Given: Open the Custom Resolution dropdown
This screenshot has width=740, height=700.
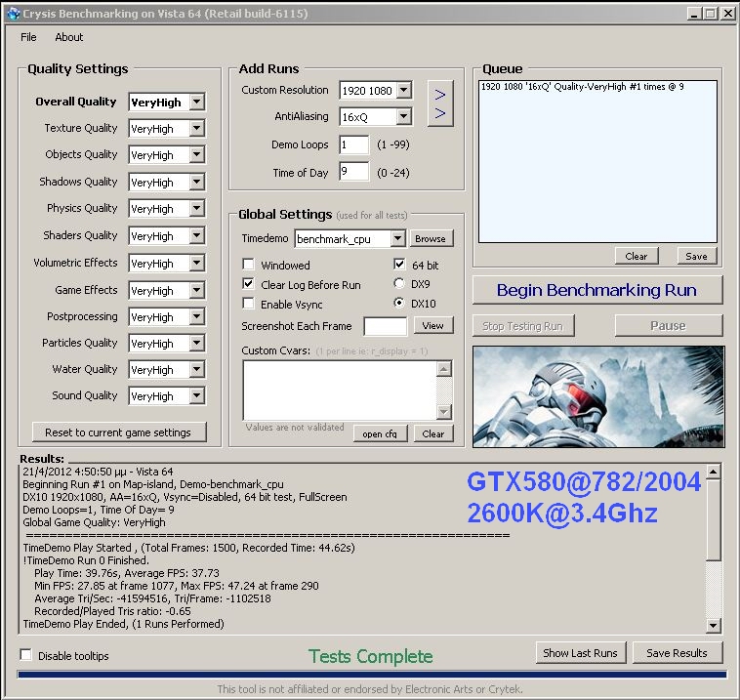Looking at the screenshot, I should 404,90.
